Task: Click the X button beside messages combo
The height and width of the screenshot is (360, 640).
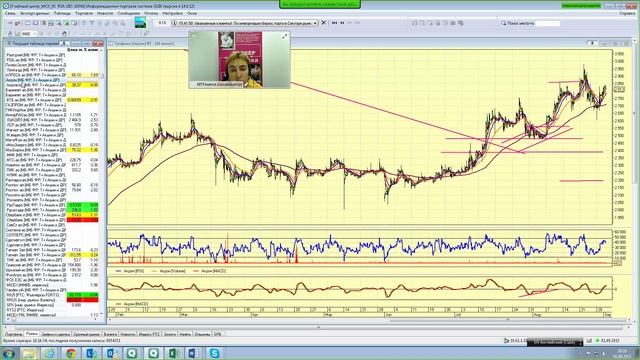Action: (x=324, y=23)
